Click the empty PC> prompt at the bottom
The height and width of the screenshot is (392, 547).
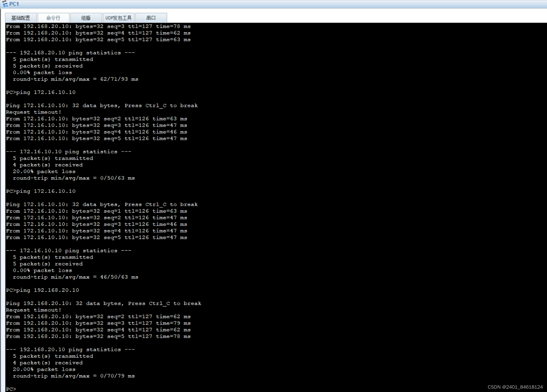click(x=11, y=389)
